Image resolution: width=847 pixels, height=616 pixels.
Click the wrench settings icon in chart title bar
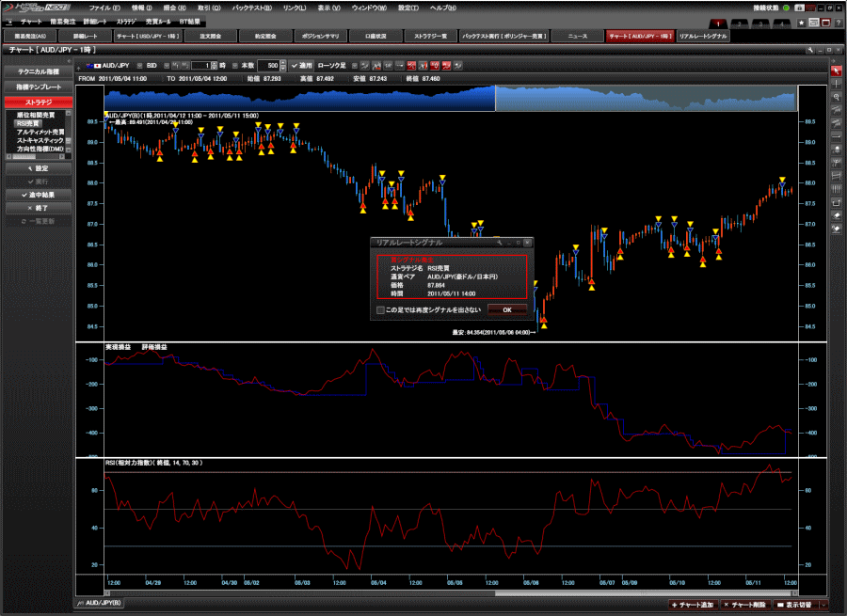point(810,50)
